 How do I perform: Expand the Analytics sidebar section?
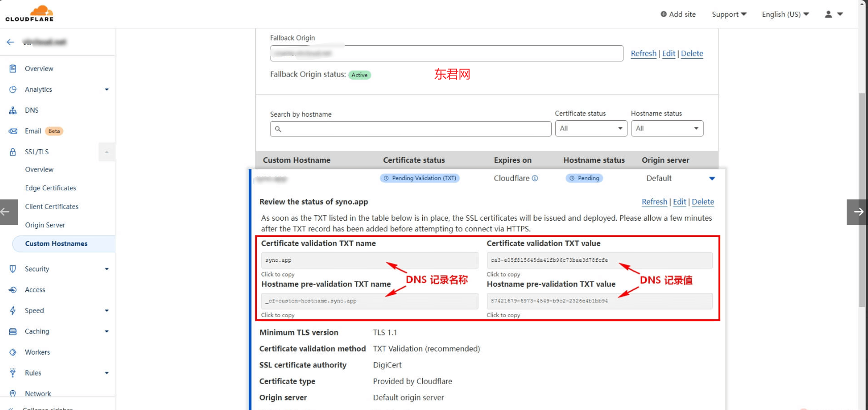click(x=107, y=89)
